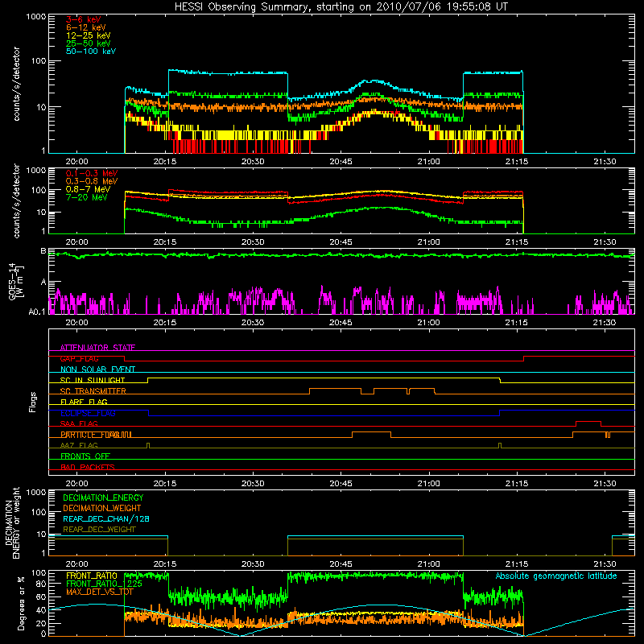Click the '80' tick on Degrees axis
This screenshot has height=644, width=644.
pyautogui.click(x=41, y=584)
